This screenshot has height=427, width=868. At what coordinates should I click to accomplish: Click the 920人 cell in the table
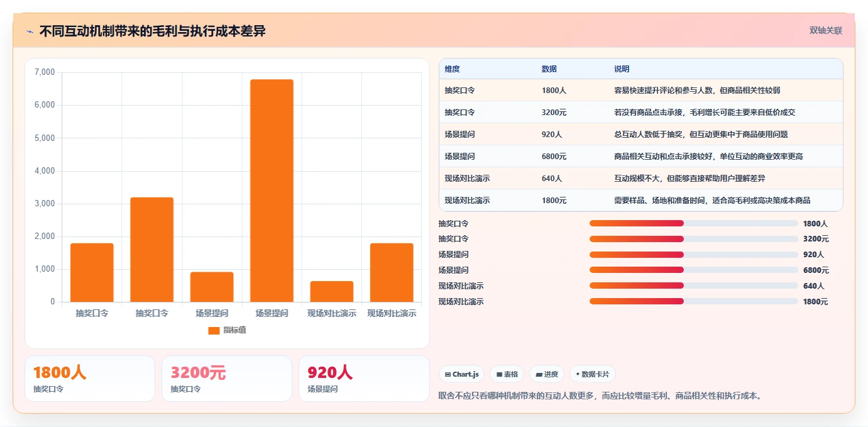552,135
